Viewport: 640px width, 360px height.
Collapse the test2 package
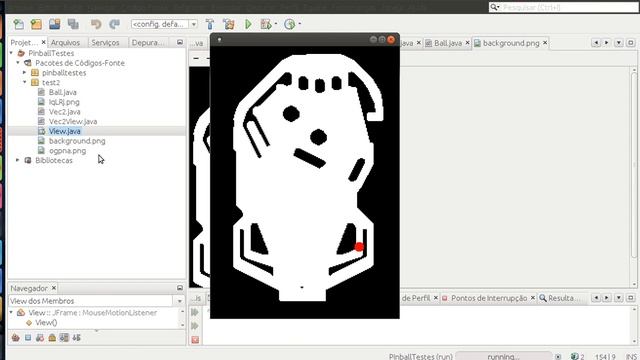click(24, 82)
